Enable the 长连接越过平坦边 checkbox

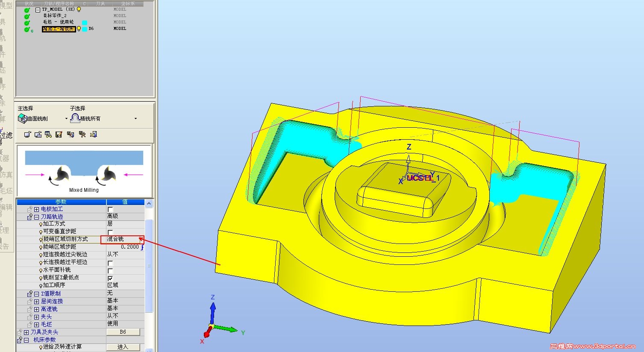click(x=110, y=263)
